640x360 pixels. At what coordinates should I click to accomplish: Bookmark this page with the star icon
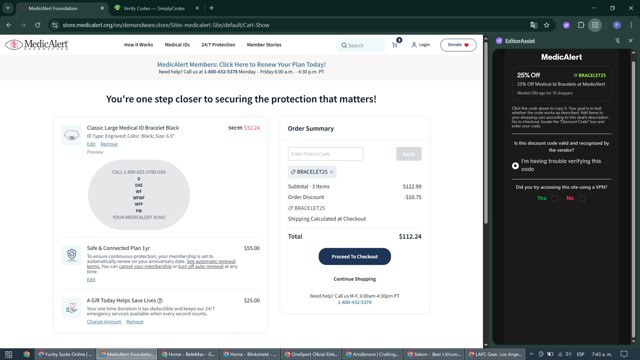point(547,25)
